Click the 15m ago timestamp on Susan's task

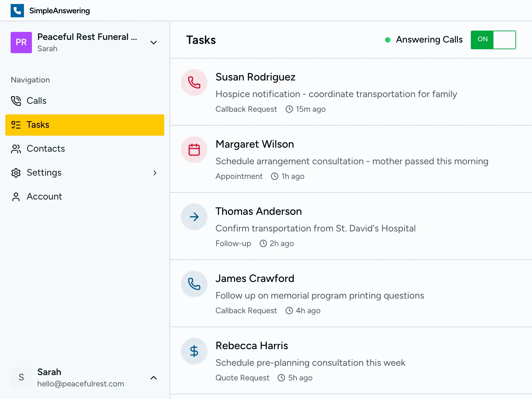[311, 109]
